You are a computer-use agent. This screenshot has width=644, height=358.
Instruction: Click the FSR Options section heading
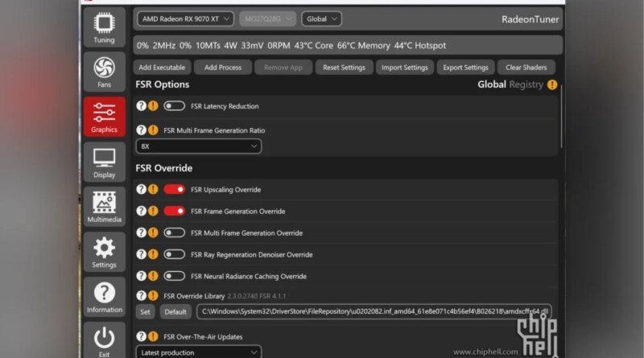163,84
